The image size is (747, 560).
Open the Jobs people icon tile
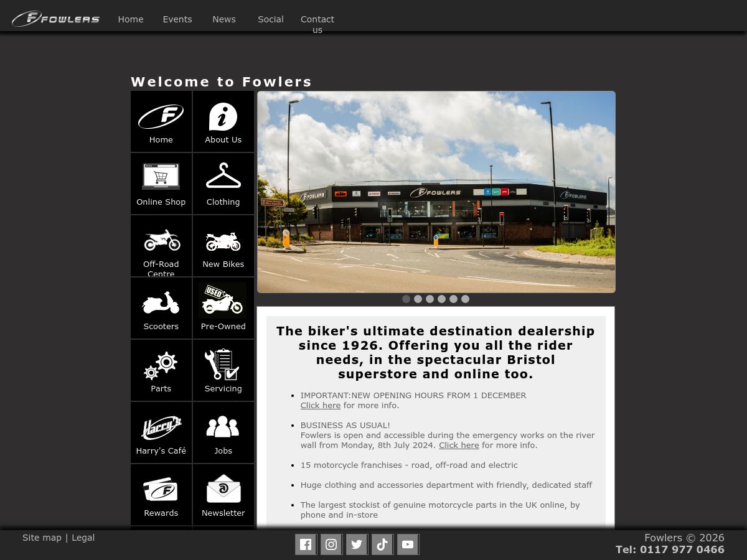tap(223, 432)
